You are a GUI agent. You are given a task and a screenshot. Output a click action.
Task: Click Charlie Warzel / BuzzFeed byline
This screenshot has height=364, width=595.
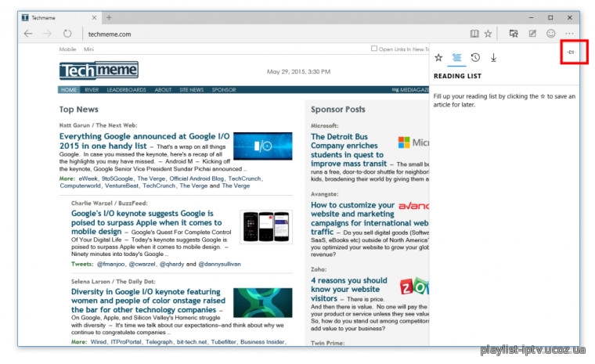110,203
